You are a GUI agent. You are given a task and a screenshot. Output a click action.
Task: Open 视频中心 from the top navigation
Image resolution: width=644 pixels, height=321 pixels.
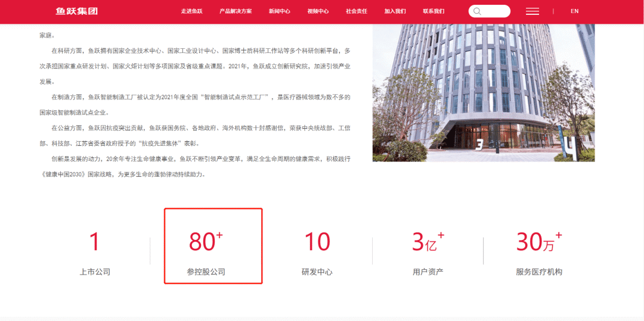[318, 11]
